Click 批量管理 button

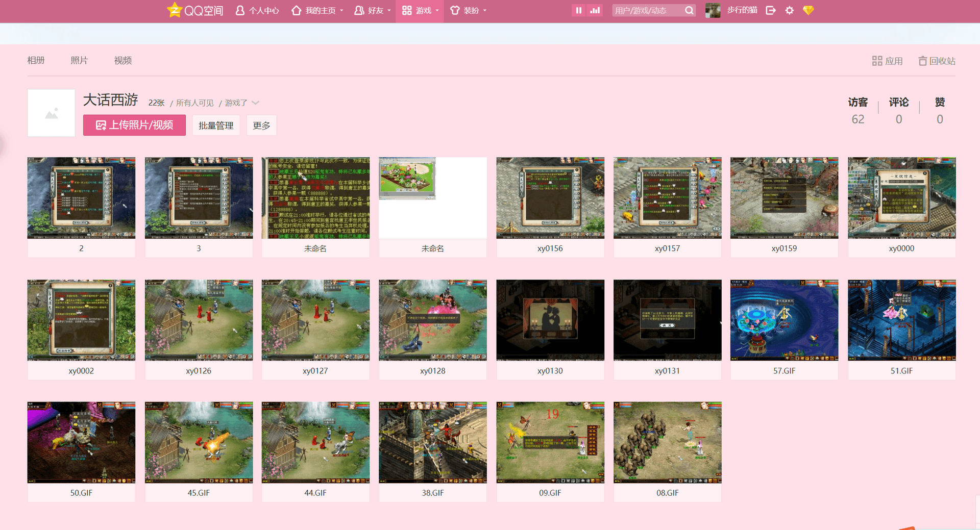(x=216, y=125)
